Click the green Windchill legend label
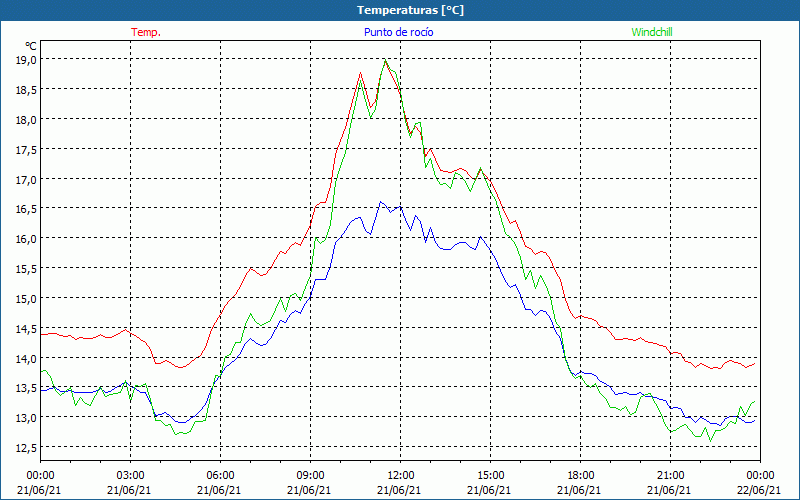This screenshot has width=800, height=500. (x=652, y=32)
